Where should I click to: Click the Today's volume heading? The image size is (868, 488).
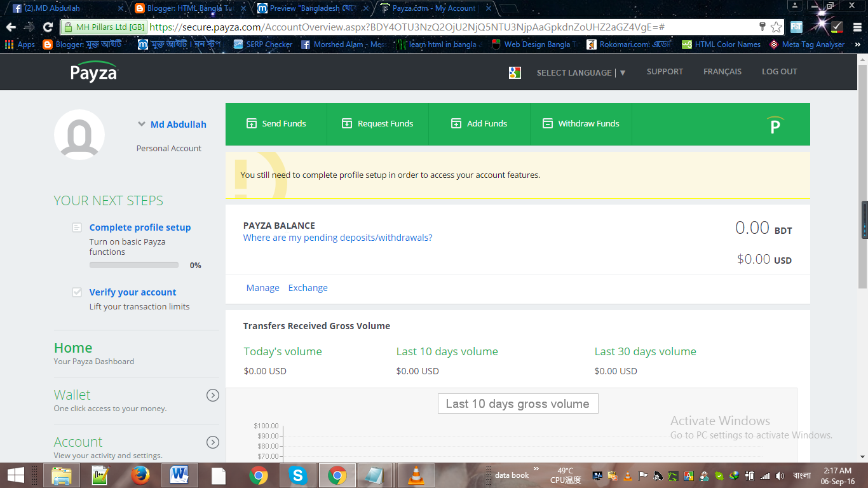pyautogui.click(x=283, y=351)
